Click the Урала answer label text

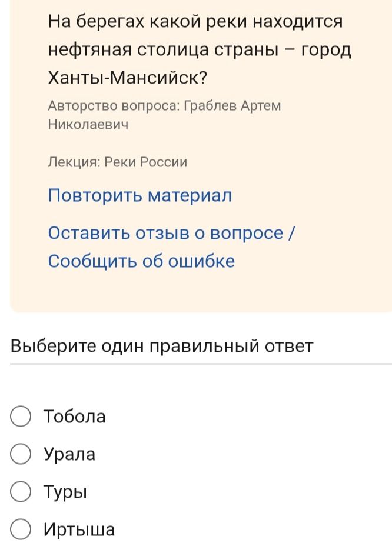69,454
